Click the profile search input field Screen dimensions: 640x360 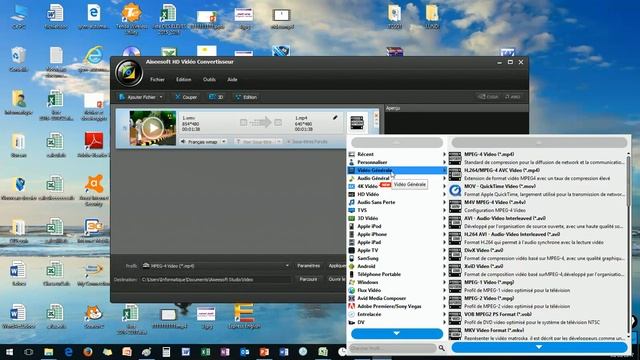point(393,348)
